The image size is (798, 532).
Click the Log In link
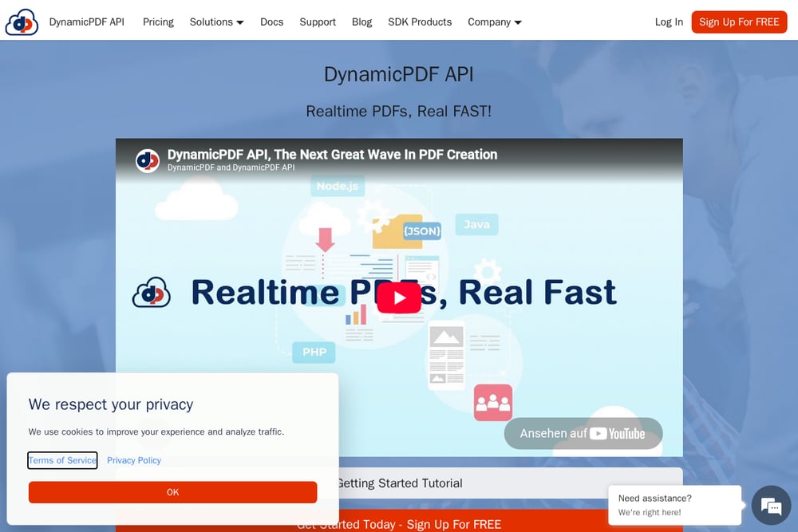(669, 22)
